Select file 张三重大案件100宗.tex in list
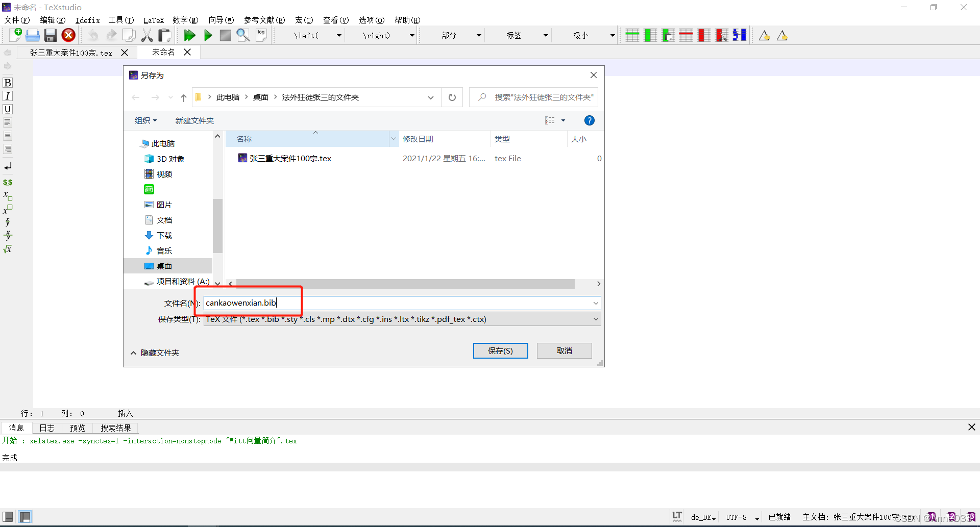Screen dimensions: 980x527 click(290, 159)
